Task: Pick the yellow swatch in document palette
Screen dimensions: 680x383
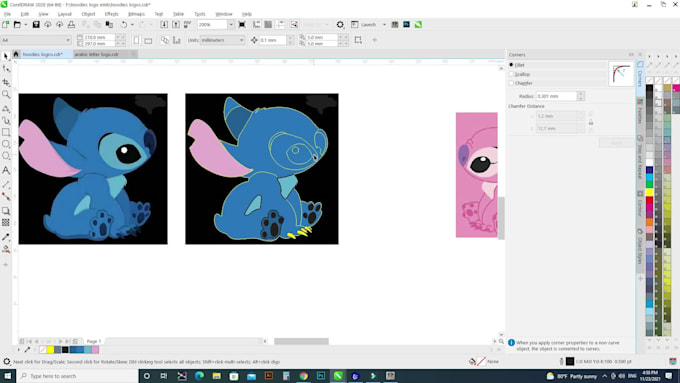Action: coord(50,350)
